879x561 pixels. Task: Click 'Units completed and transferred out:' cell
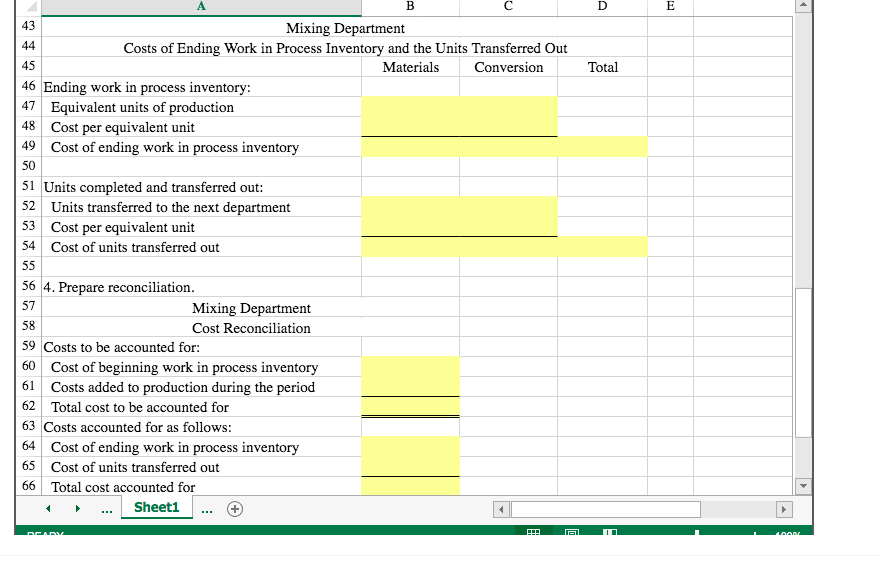[x=201, y=187]
